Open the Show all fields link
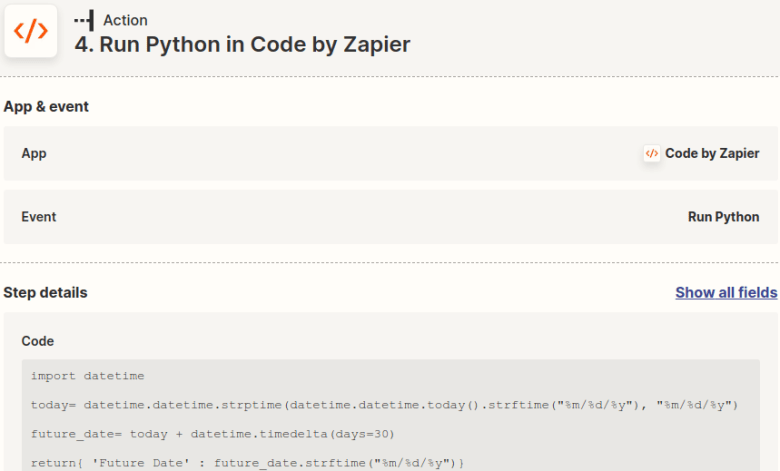This screenshot has width=780, height=471. (x=726, y=293)
